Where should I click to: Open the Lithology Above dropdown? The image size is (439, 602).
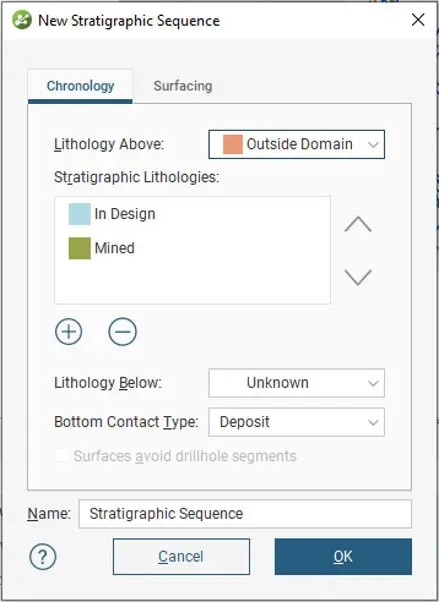click(297, 144)
